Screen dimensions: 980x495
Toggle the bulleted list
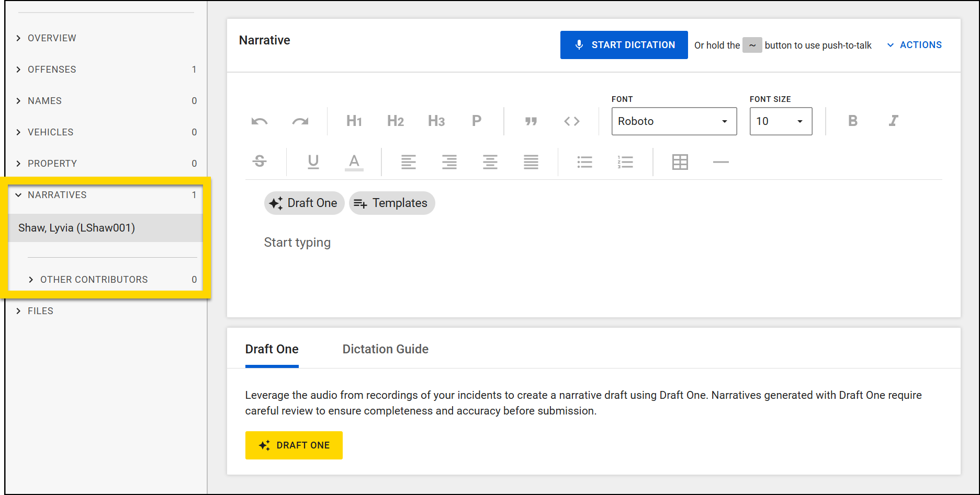pyautogui.click(x=584, y=162)
